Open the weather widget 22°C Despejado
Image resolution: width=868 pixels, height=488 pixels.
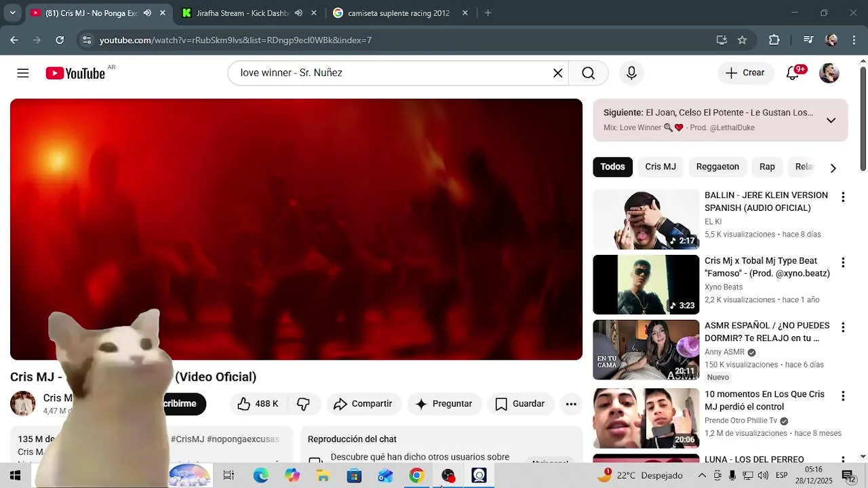pos(639,476)
